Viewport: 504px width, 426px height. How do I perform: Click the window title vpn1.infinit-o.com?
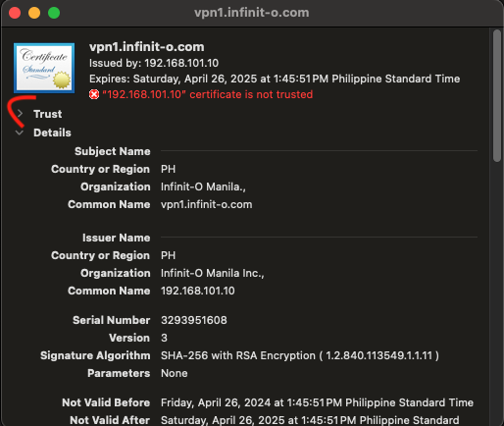pyautogui.click(x=252, y=13)
